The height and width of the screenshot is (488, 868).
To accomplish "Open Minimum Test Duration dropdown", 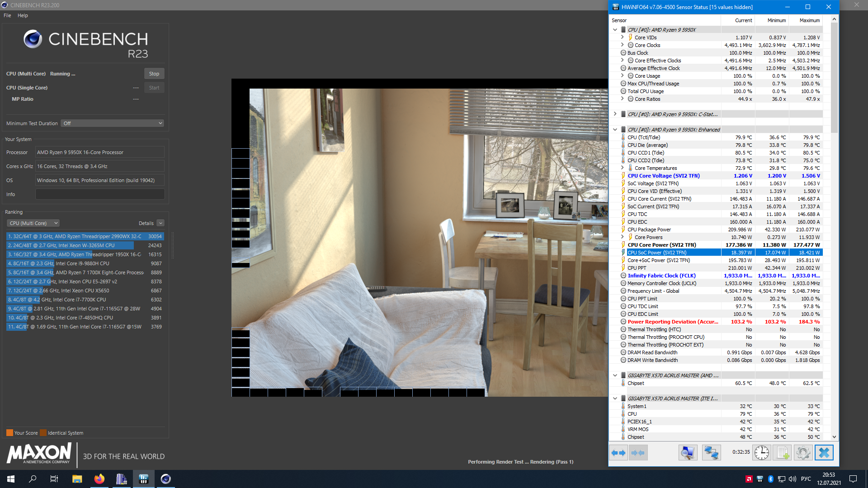I will pyautogui.click(x=112, y=123).
